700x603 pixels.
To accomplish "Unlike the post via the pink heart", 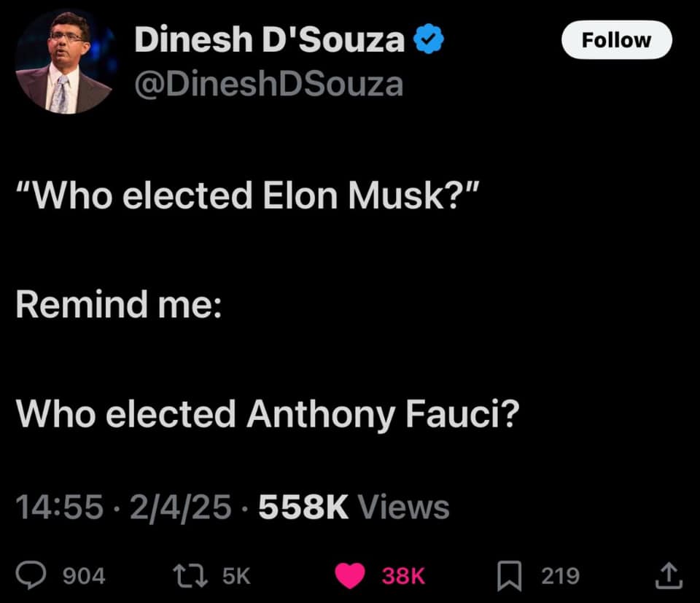I will (x=350, y=576).
